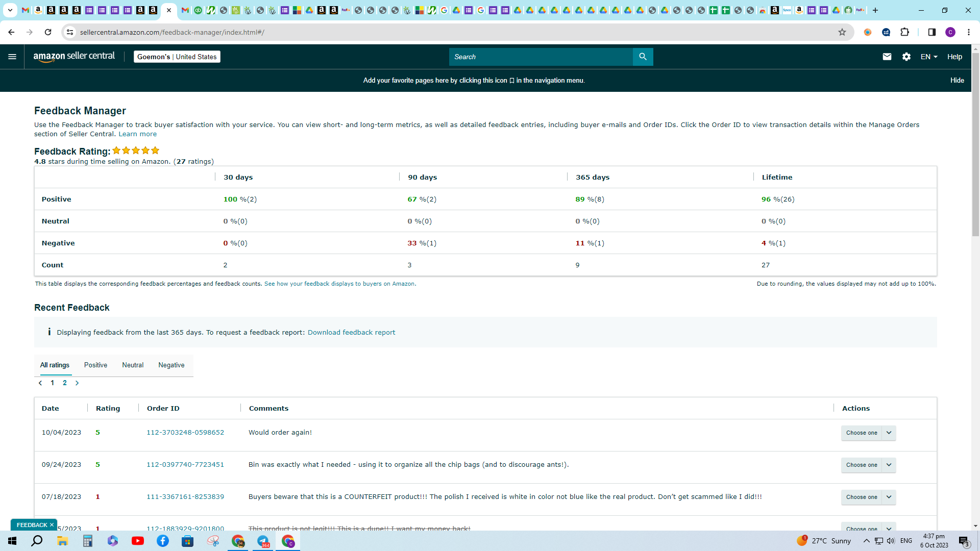Open the Chrome profile avatar

[950, 32]
